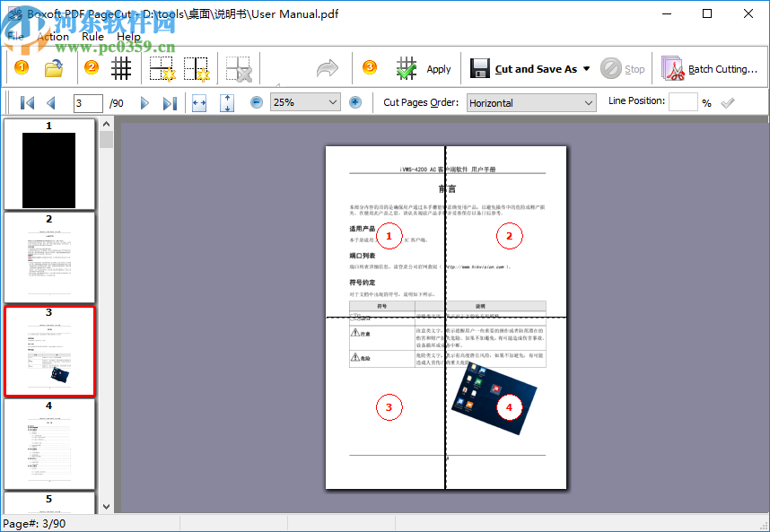Fit the page to window width

tap(200, 102)
